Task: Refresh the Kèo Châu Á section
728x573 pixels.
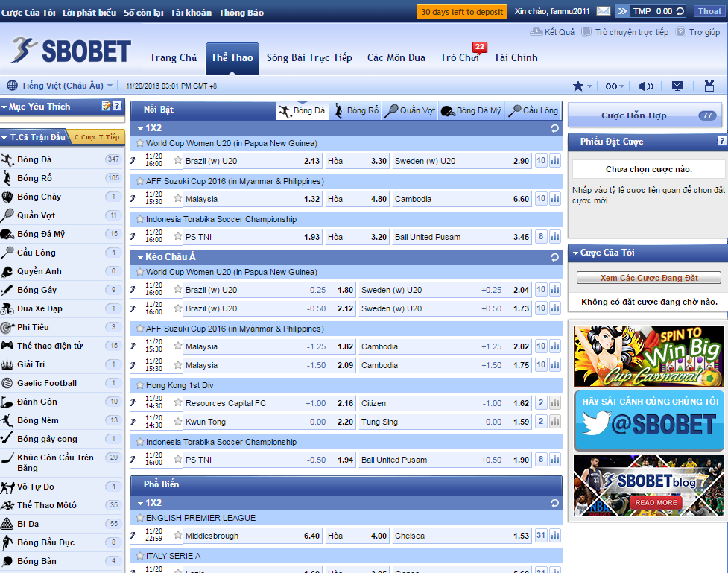Action: click(554, 257)
